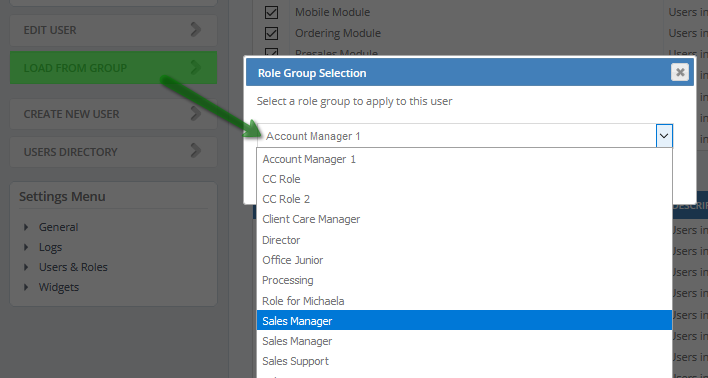The image size is (708, 378).
Task: Pick Office Junior from role list
Action: (464, 260)
